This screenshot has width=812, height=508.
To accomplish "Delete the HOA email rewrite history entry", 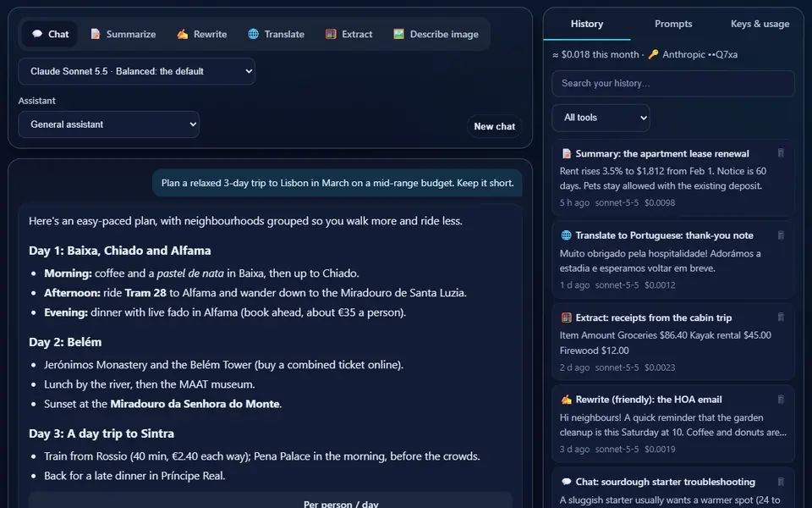I will tap(781, 400).
